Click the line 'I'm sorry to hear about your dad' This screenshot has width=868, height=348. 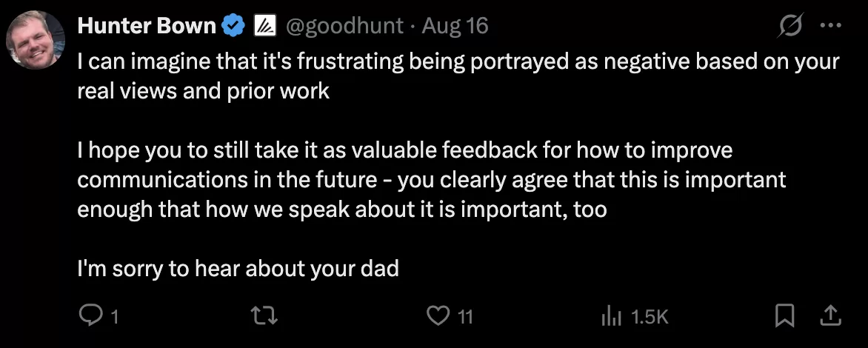pos(238,268)
